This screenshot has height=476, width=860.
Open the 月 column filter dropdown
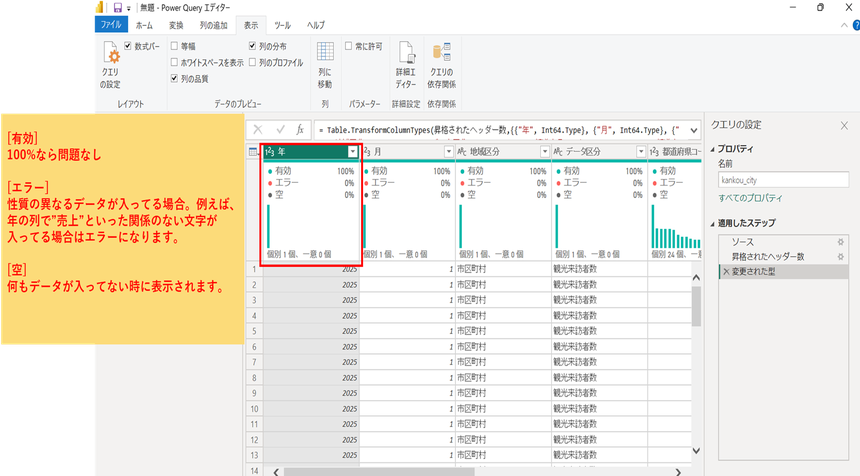[x=449, y=152]
